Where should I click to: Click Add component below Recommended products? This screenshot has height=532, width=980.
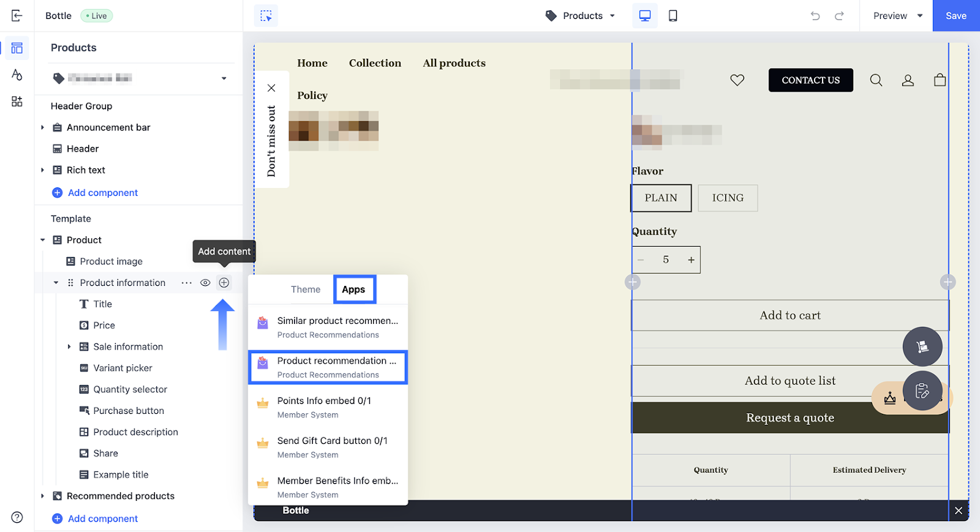(x=95, y=519)
